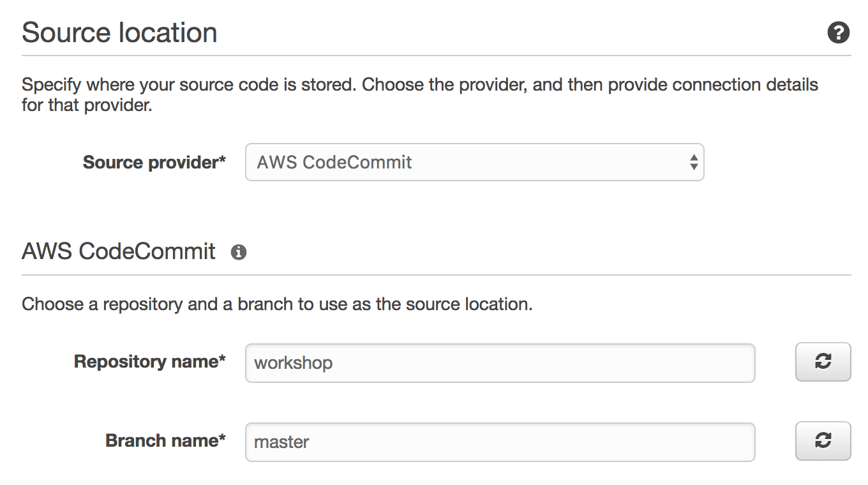Click the Repository name label

pyautogui.click(x=146, y=362)
